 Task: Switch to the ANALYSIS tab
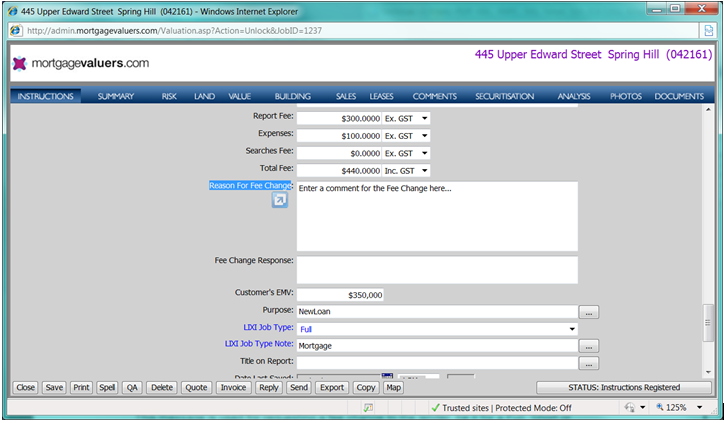click(574, 96)
